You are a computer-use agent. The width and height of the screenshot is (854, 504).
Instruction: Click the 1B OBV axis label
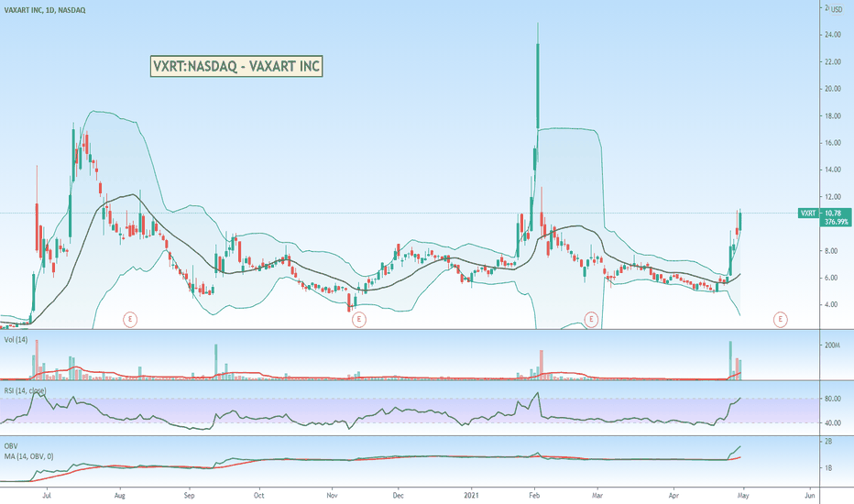point(828,468)
